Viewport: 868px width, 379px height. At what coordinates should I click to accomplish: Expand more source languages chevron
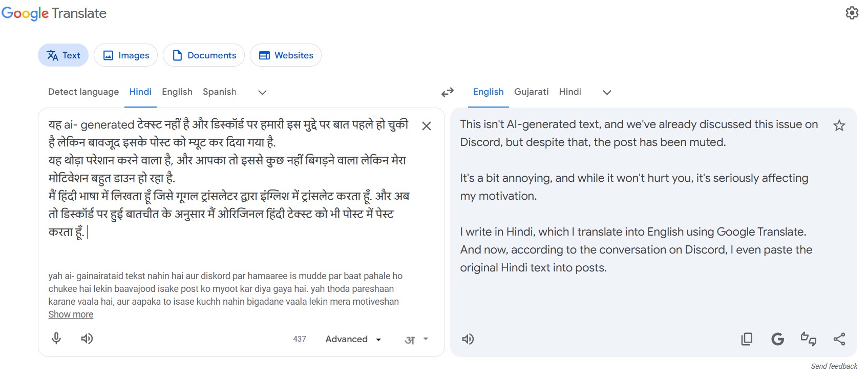262,92
